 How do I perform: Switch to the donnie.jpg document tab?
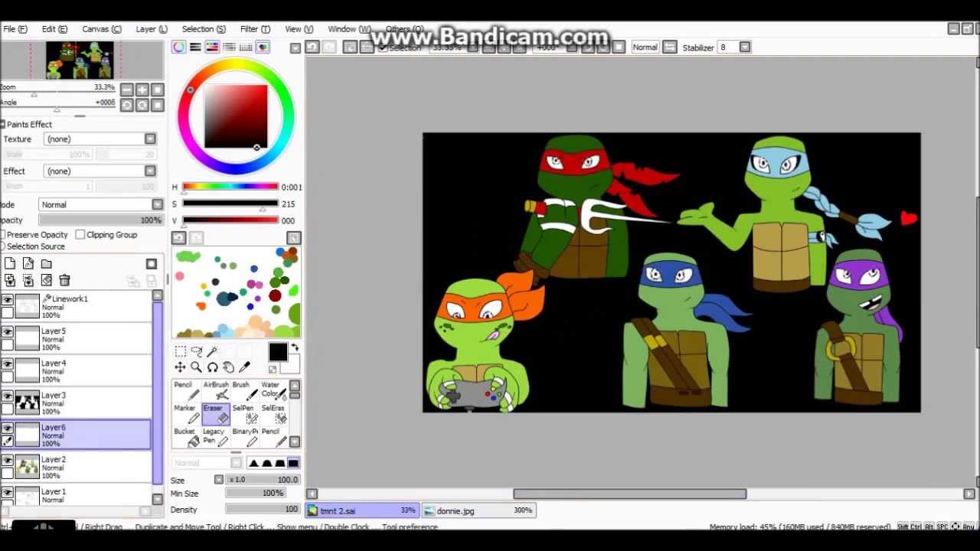point(479,510)
